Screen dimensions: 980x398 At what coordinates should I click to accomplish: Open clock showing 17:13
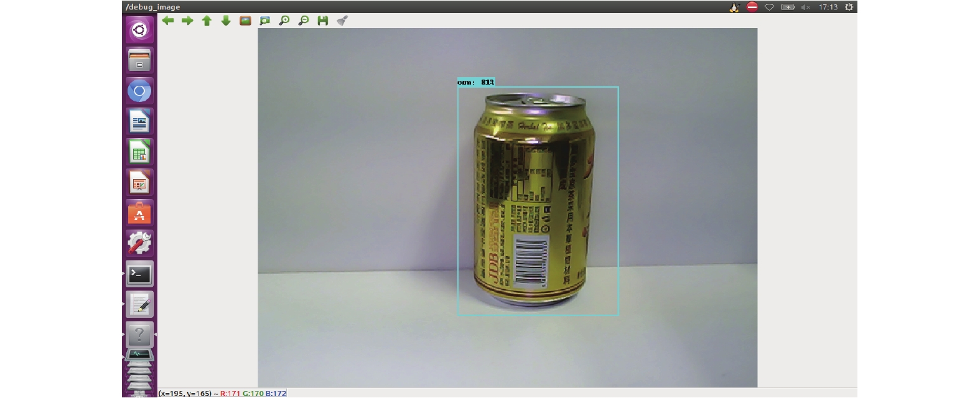(x=828, y=7)
